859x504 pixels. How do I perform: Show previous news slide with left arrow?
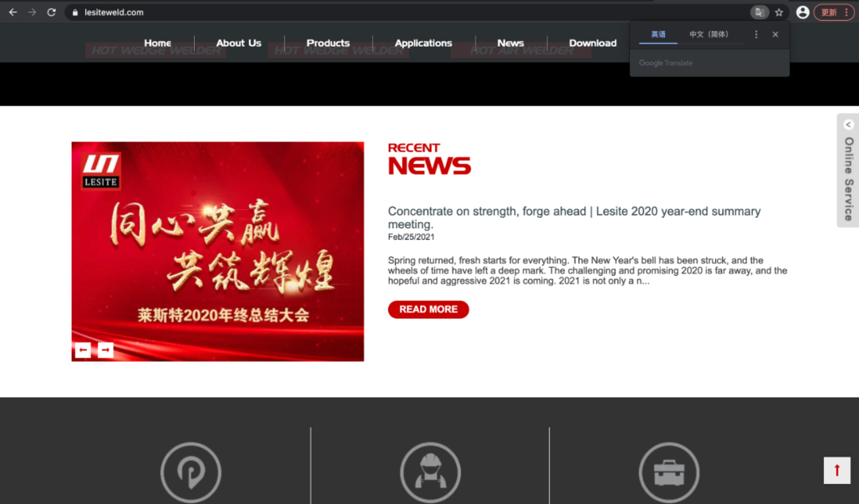pyautogui.click(x=83, y=350)
